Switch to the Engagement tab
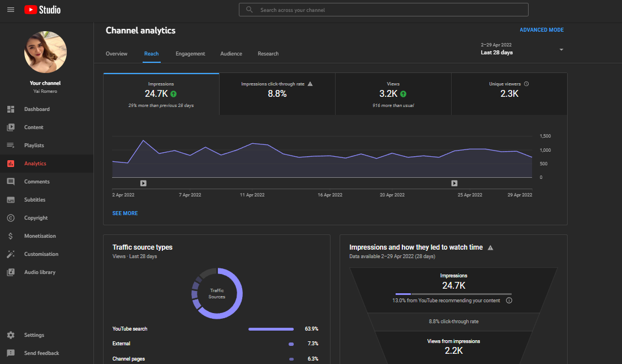Screen dimensions: 622x364 [x=190, y=54]
